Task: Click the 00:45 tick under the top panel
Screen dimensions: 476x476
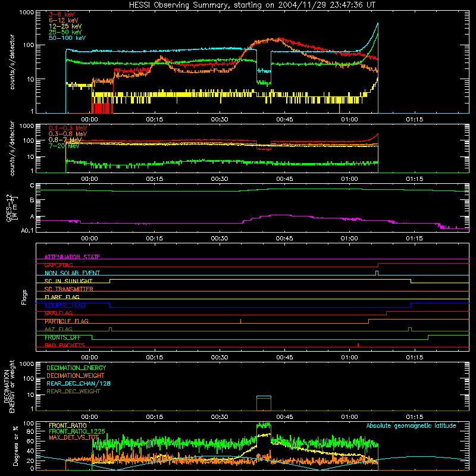Action: pyautogui.click(x=284, y=120)
